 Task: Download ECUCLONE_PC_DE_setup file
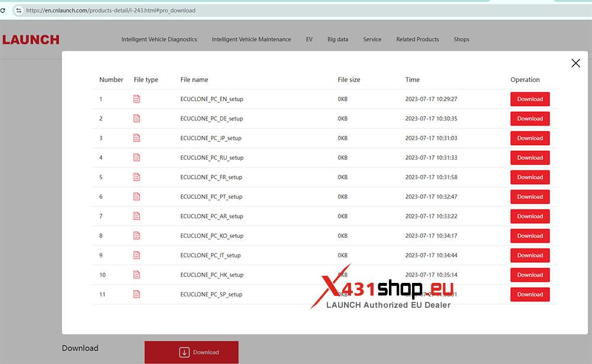(530, 118)
